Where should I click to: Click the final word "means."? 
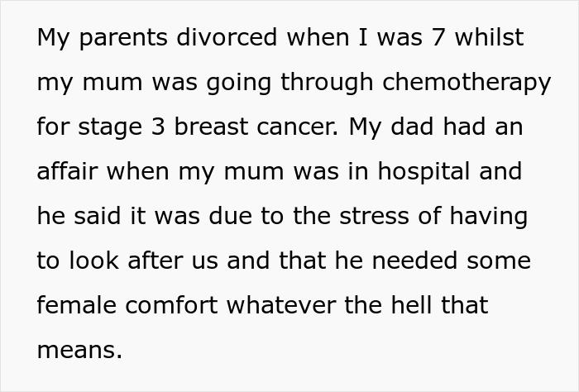click(x=79, y=350)
